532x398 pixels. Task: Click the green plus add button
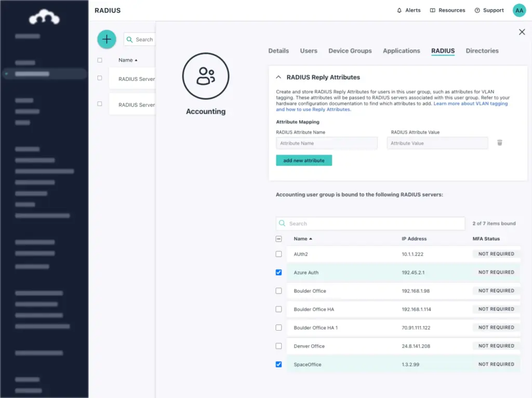click(107, 39)
